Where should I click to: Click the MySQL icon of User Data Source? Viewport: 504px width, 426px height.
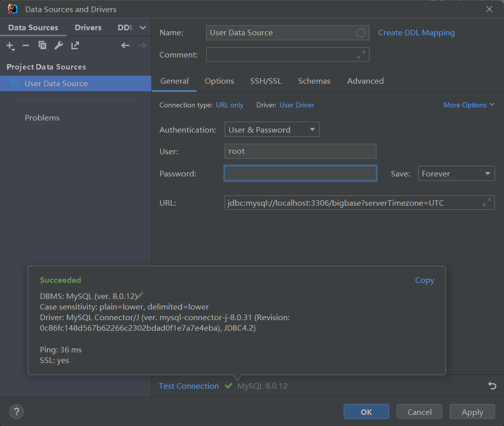[15, 83]
